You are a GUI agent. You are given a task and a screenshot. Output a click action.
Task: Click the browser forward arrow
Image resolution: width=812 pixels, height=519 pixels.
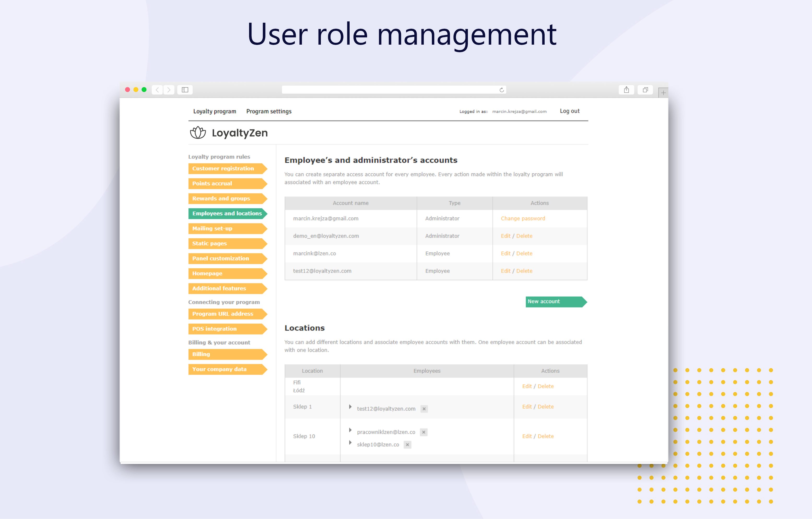(169, 90)
